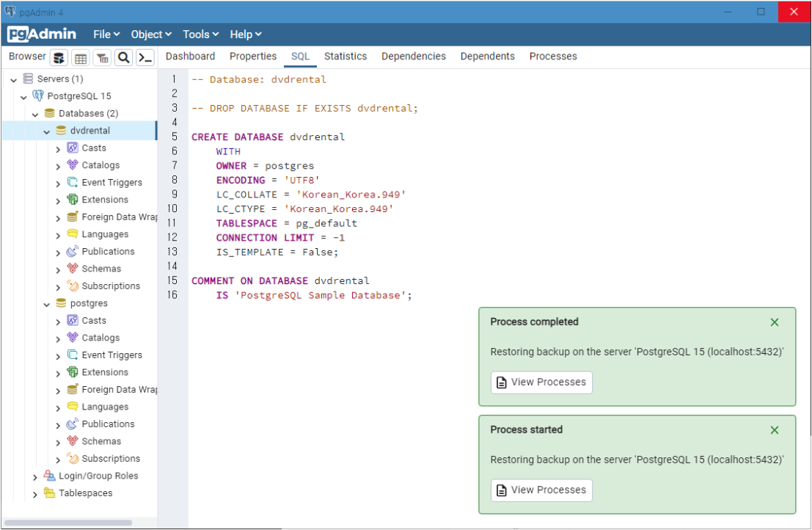
Task: Click the Login/Group Roles icon
Action: point(50,475)
